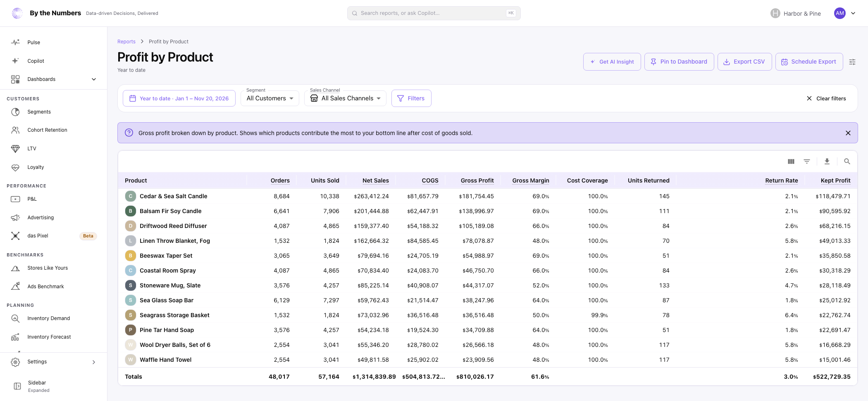
Task: Click Clear filters
Action: point(826,98)
